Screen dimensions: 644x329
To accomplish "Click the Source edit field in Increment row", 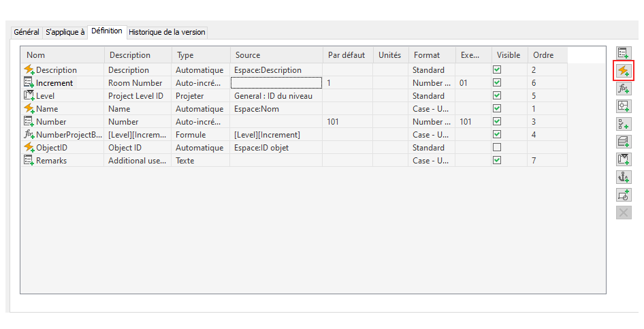I will coord(276,83).
